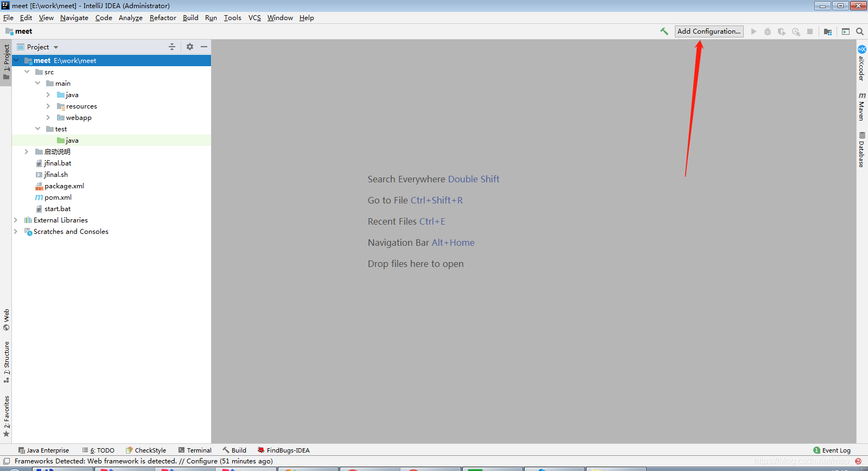Click the meet breadcrumb in navigation bar

click(x=19, y=31)
